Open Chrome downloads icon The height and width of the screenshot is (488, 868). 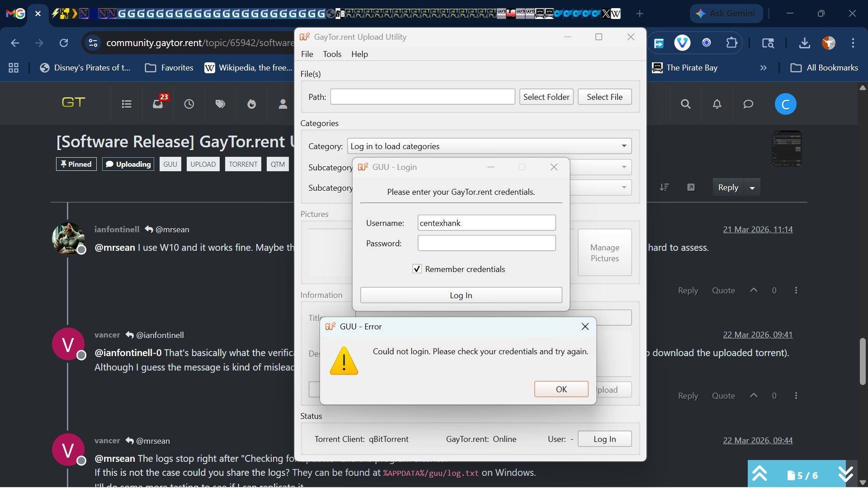coord(804,43)
